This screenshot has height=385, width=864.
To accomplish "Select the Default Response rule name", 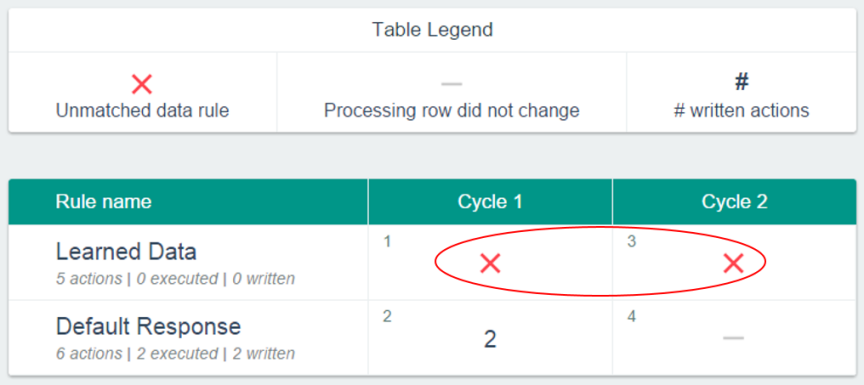I will coord(148,327).
